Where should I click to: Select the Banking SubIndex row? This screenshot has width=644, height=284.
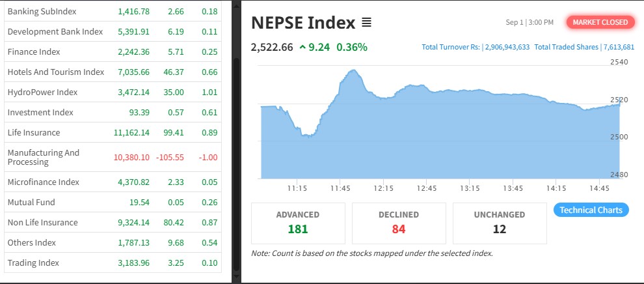[113, 12]
